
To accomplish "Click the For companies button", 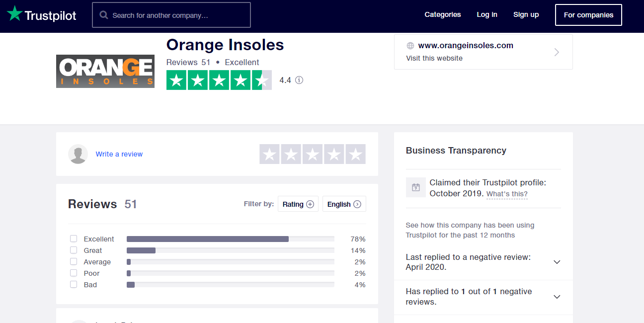I will 588,15.
